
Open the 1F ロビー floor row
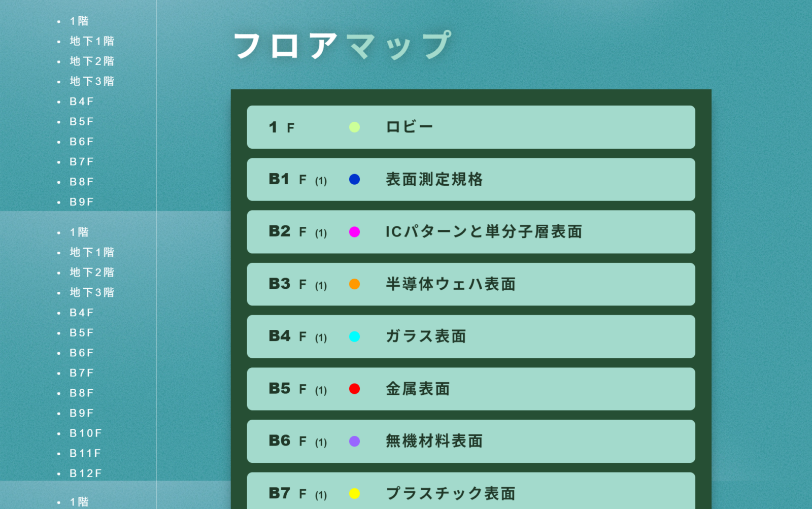(470, 127)
